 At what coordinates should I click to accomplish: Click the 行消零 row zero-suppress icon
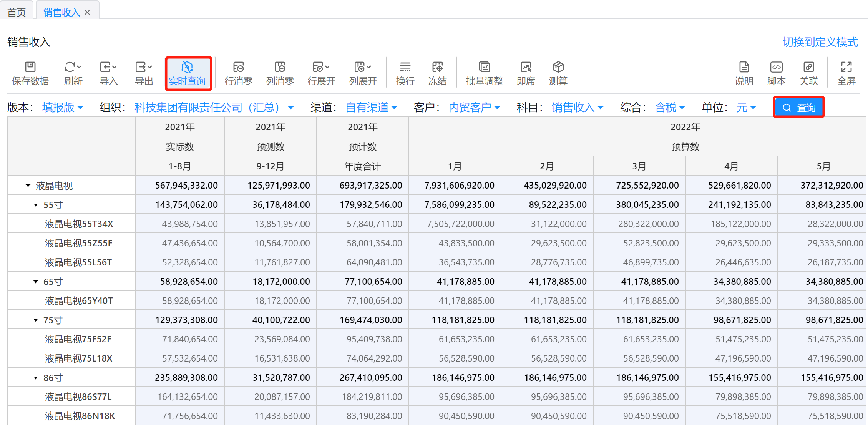tap(238, 68)
